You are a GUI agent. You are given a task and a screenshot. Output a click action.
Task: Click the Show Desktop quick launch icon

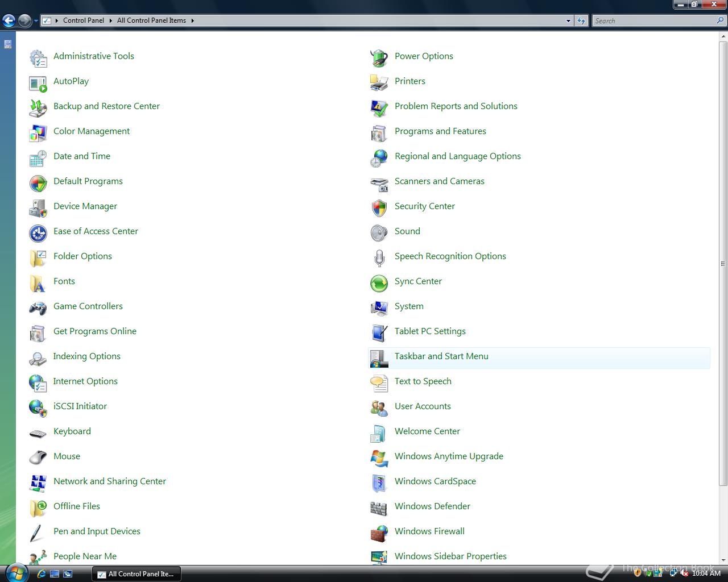coord(55,574)
